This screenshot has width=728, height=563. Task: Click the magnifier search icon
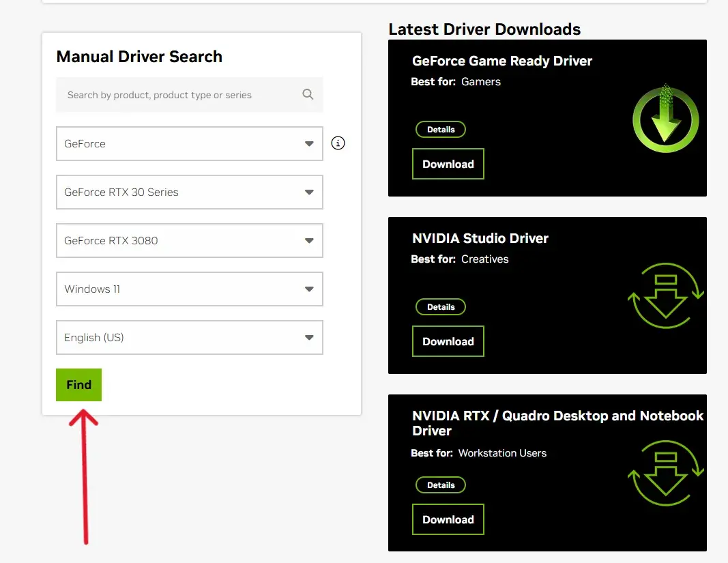point(308,95)
